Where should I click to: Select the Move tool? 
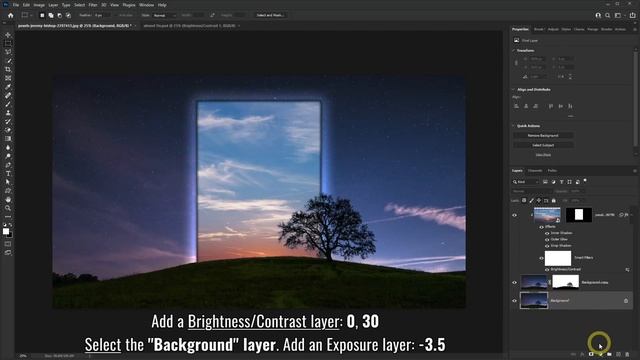click(8, 35)
